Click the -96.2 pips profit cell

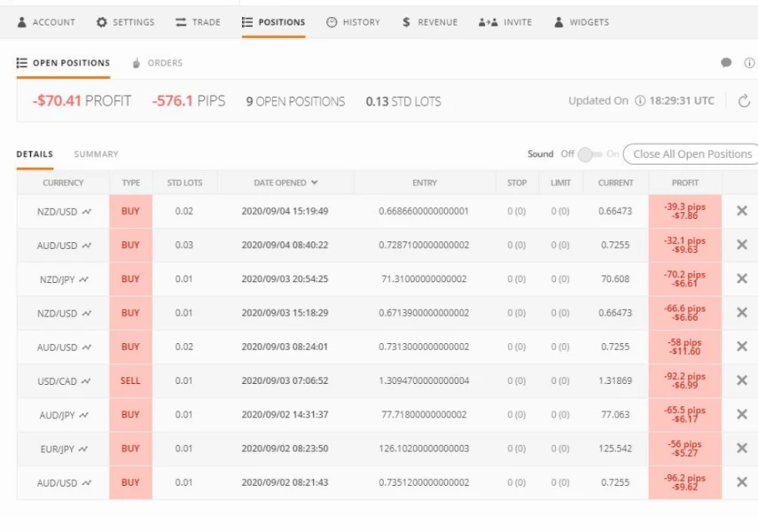pyautogui.click(x=685, y=482)
